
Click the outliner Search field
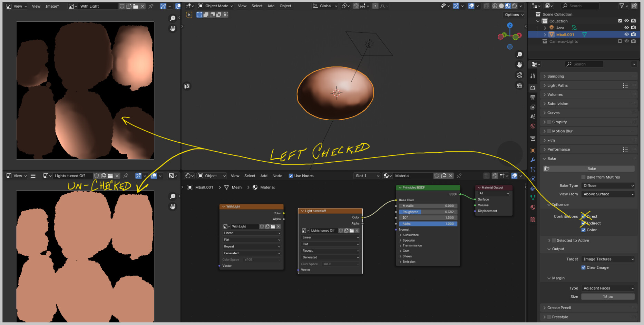pos(580,6)
